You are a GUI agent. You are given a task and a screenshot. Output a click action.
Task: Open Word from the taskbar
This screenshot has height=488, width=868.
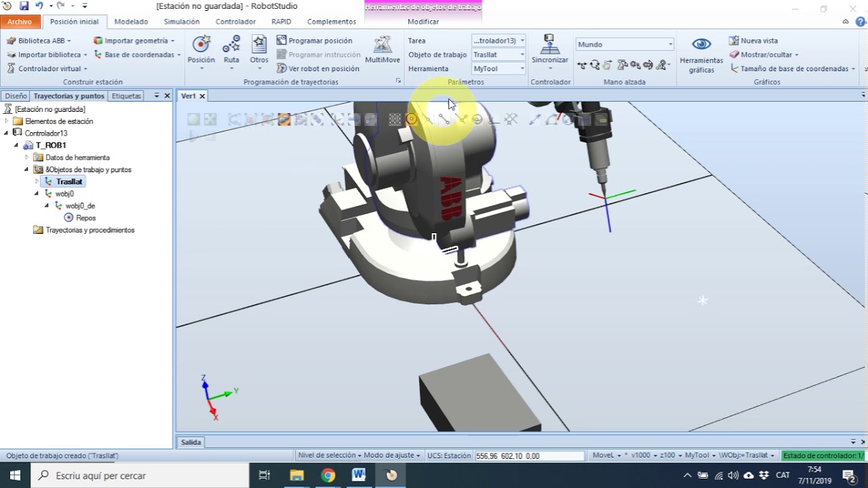point(359,475)
